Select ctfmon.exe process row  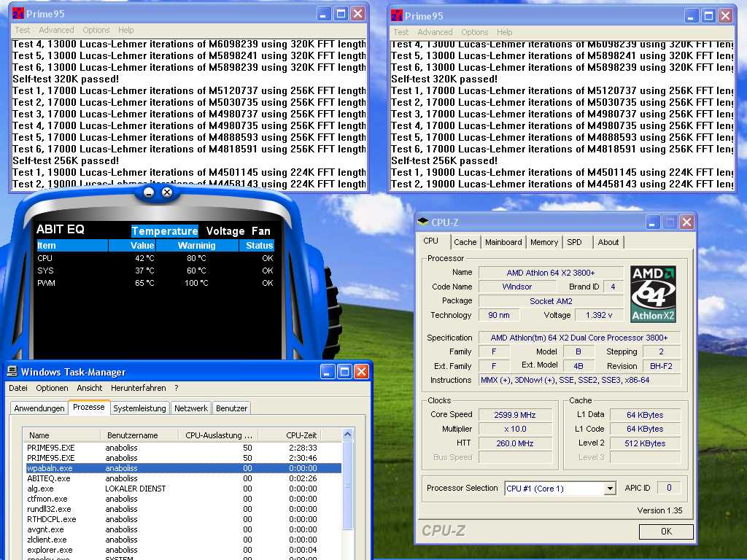point(183,499)
